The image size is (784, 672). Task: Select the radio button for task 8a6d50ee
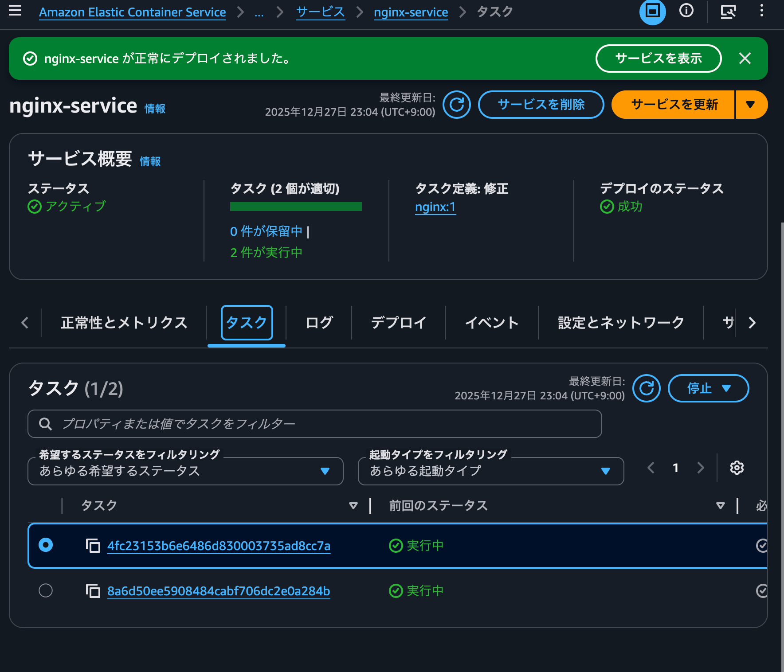click(x=46, y=590)
